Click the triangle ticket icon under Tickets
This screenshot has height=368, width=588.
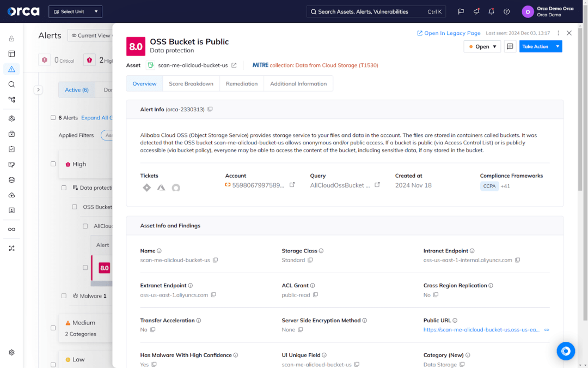click(x=161, y=188)
